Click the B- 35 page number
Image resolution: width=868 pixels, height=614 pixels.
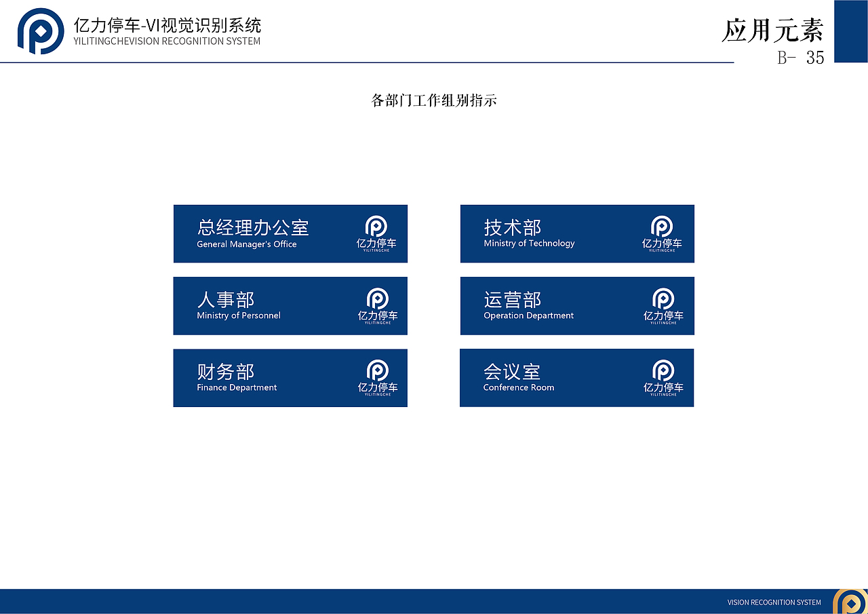pos(801,58)
